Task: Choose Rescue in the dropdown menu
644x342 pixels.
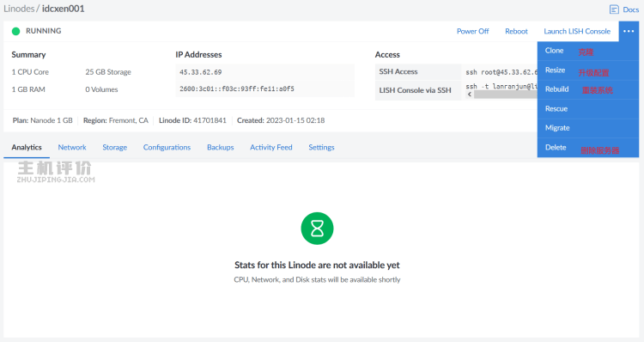Action: coord(587,109)
